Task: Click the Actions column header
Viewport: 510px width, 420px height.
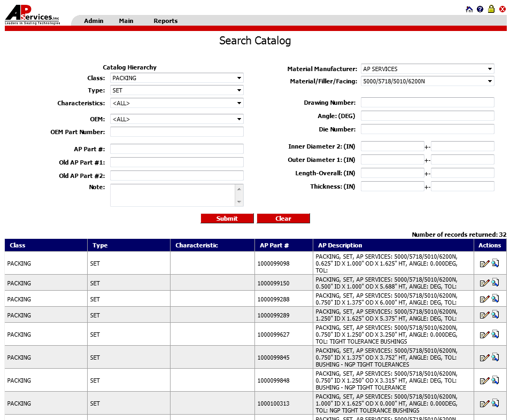Action: pos(490,245)
